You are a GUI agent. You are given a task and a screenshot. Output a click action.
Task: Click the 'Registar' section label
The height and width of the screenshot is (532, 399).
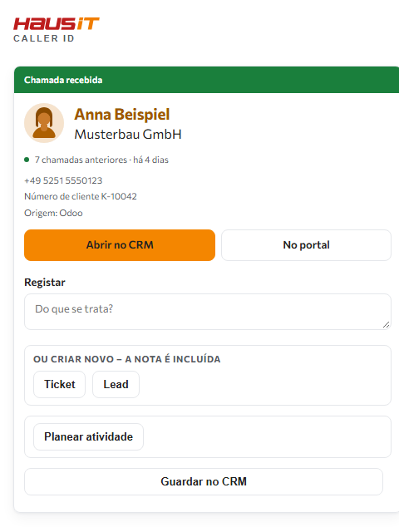click(44, 283)
